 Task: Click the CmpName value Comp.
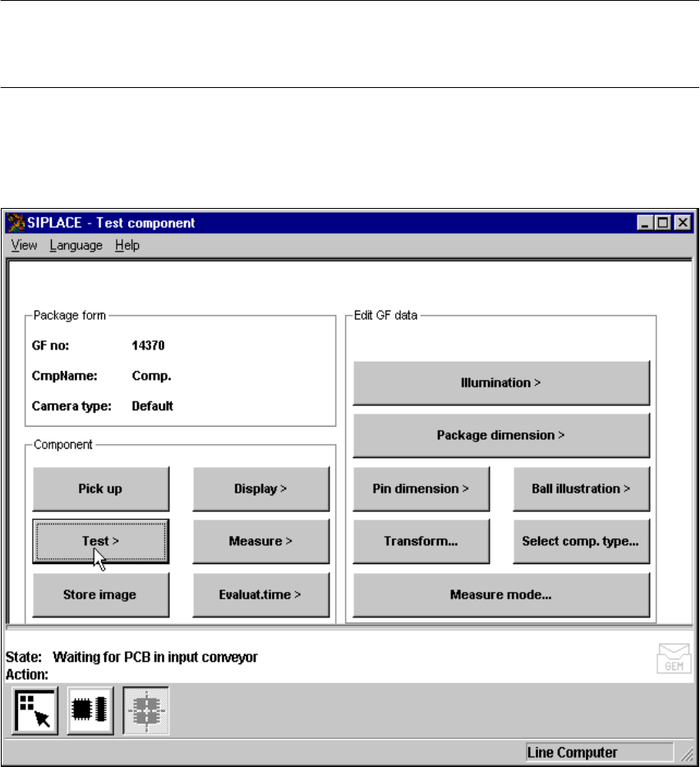point(151,377)
